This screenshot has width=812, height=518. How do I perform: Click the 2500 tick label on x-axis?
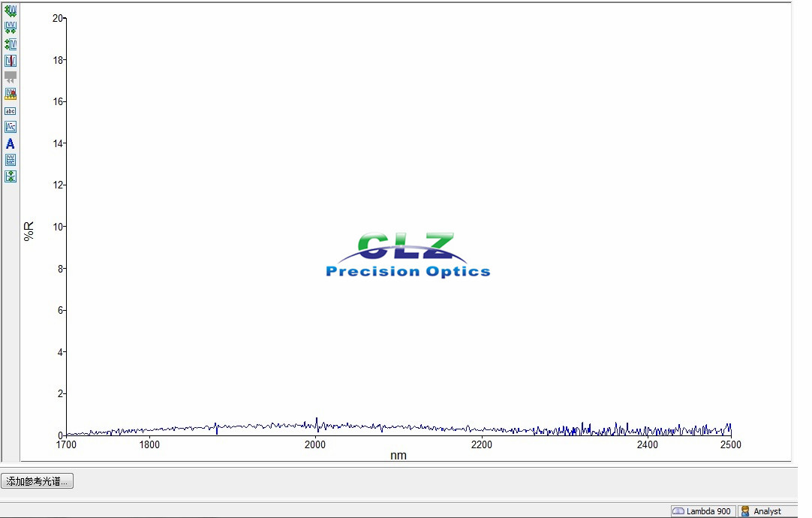click(x=731, y=444)
